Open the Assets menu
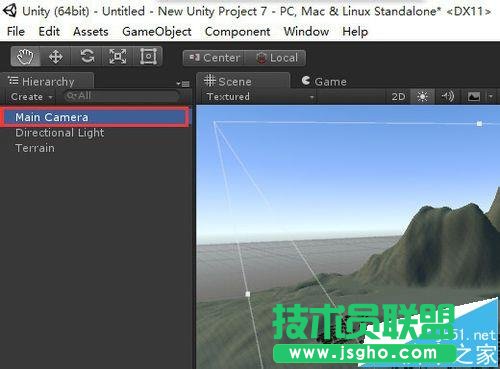This screenshot has width=500, height=369. point(91,32)
